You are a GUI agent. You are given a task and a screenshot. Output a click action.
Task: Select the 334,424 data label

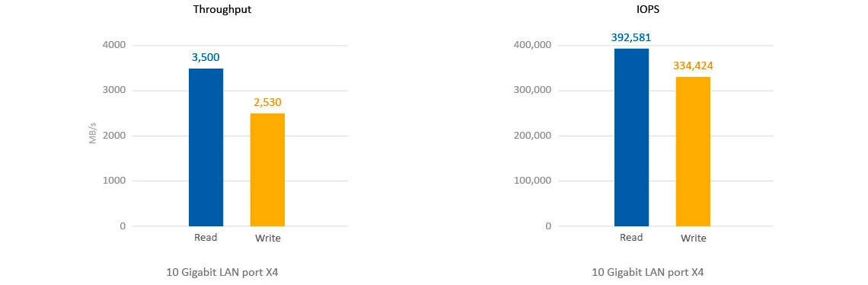(x=693, y=66)
